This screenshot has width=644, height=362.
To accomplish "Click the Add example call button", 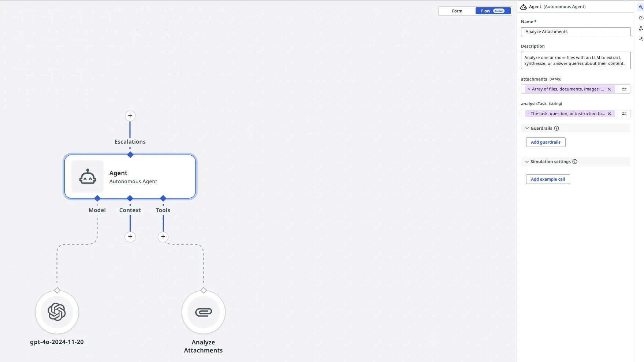I will tap(547, 179).
